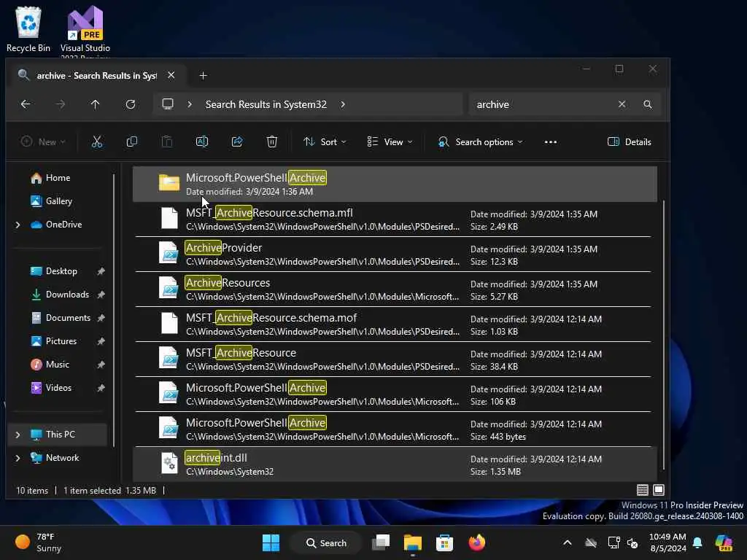Viewport: 747px width, 560px height.
Task: Select the ArchiveResources file
Action: coord(395,289)
